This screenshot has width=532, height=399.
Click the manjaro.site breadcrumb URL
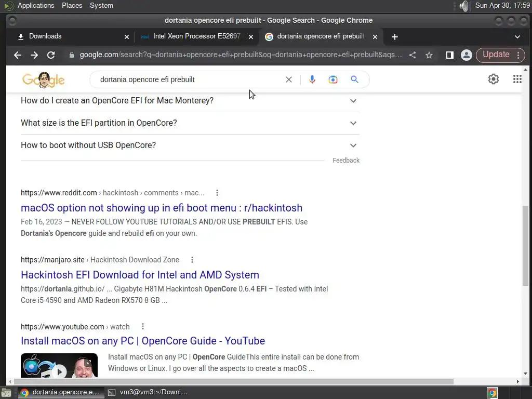(100, 260)
